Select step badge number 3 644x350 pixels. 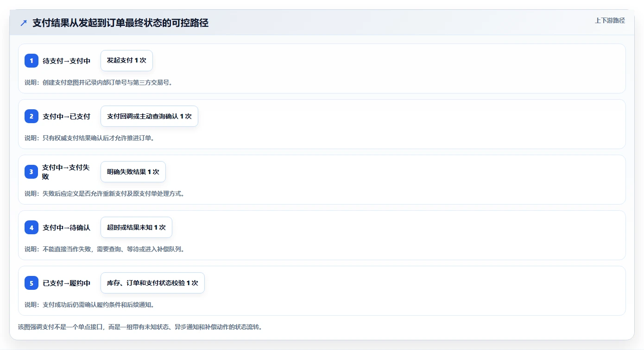[x=32, y=172]
